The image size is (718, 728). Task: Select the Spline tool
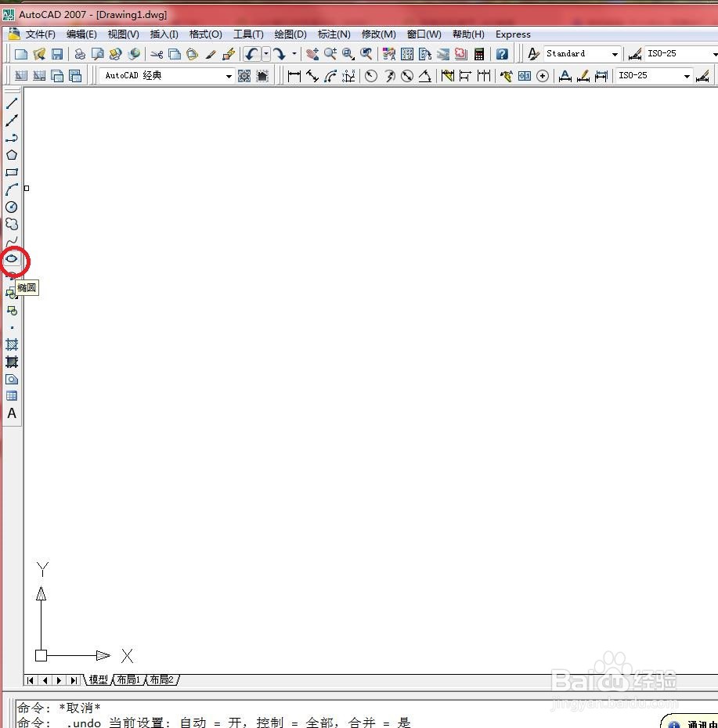pos(12,241)
